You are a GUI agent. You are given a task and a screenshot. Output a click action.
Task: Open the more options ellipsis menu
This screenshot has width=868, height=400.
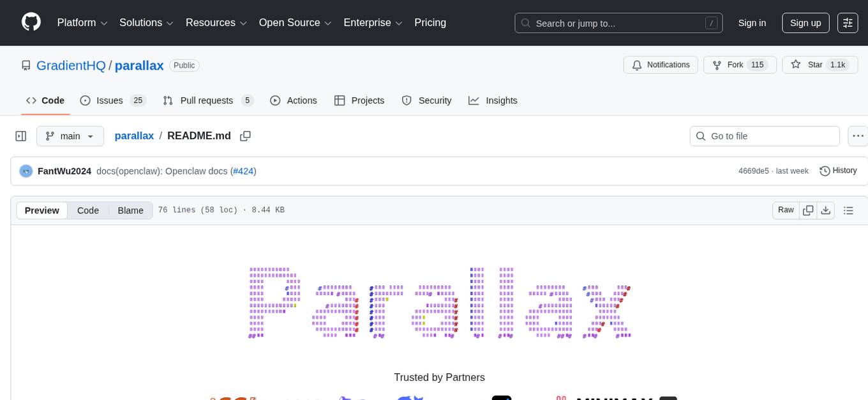(x=858, y=136)
